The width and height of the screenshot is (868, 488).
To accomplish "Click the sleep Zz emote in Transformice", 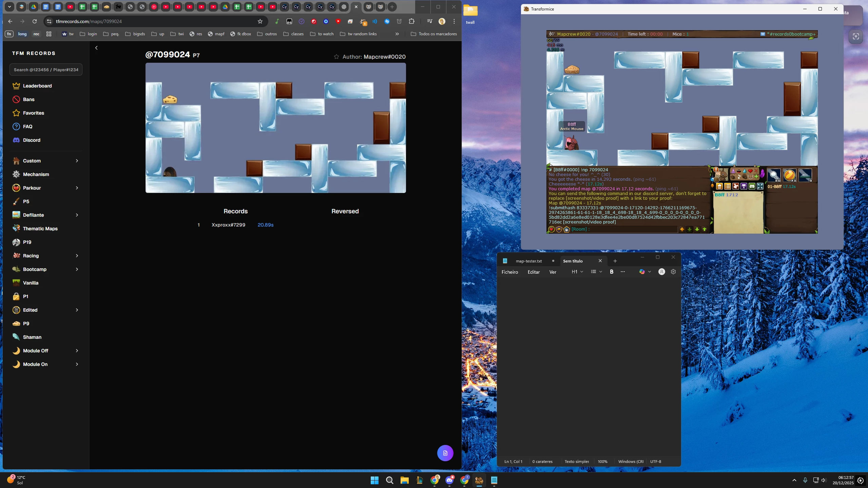I will [739, 177].
